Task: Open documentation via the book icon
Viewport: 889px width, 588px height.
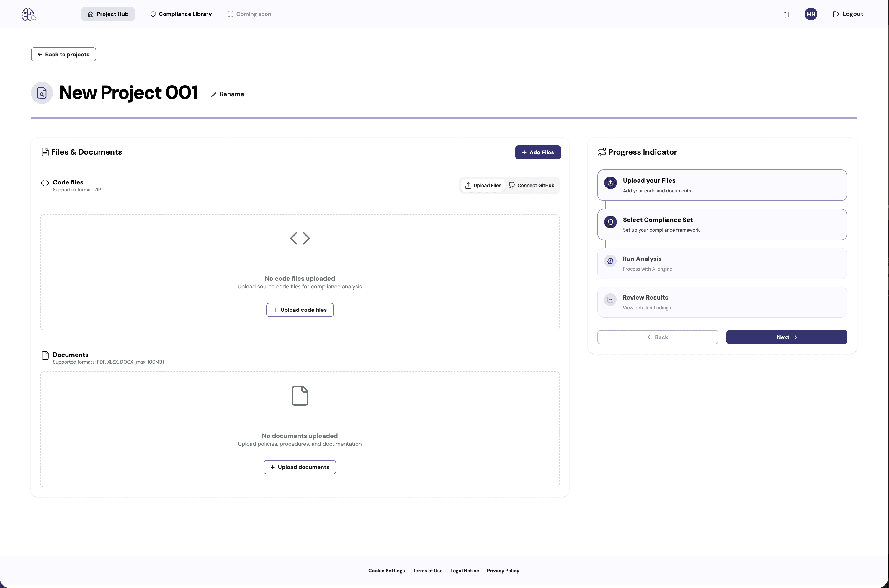Action: [x=785, y=14]
